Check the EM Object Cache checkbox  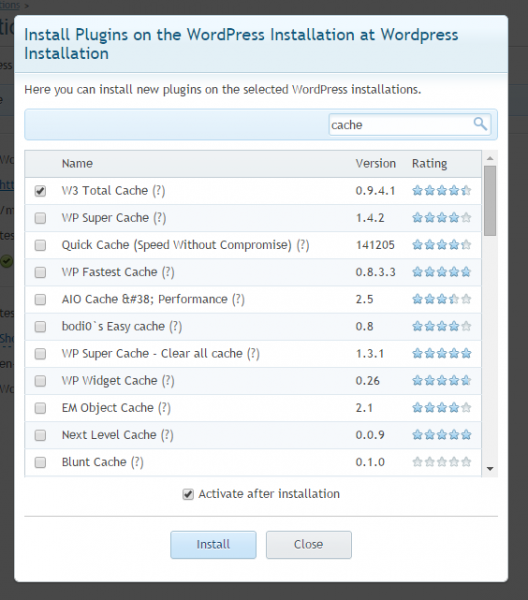(x=40, y=408)
